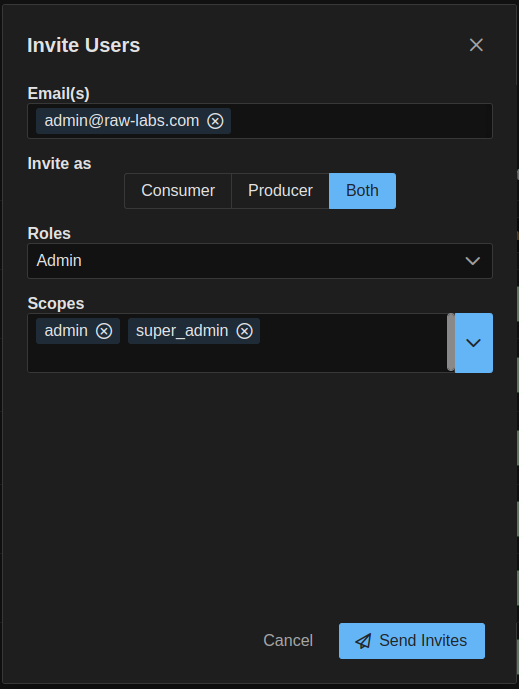Click the Scopes field label
Image resolution: width=519 pixels, height=689 pixels.
click(x=56, y=303)
